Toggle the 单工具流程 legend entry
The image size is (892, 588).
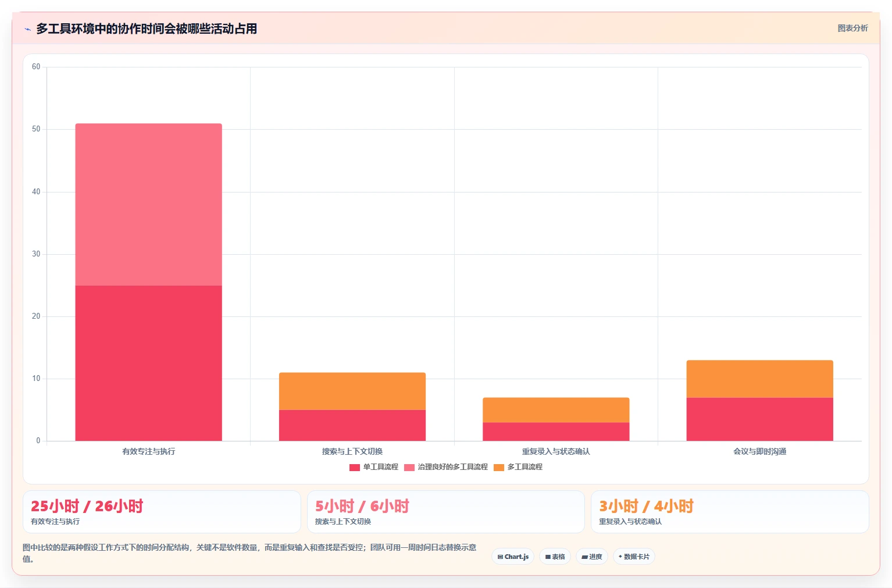[x=374, y=467]
